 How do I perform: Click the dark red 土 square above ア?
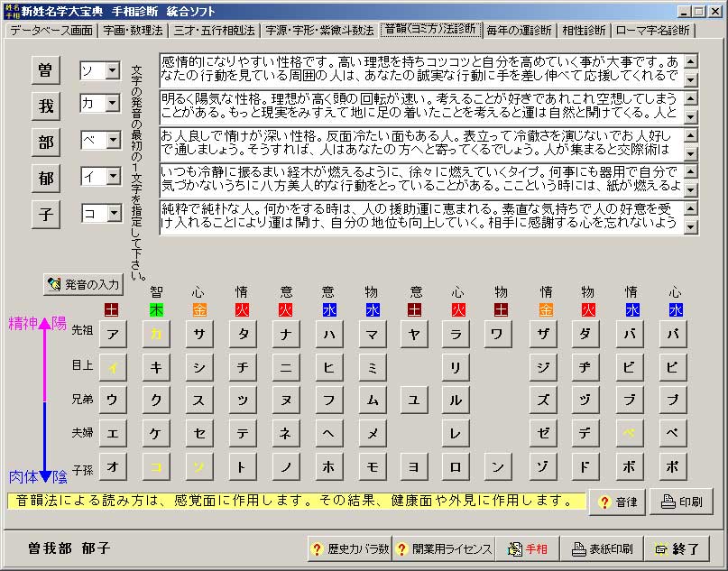tap(112, 309)
